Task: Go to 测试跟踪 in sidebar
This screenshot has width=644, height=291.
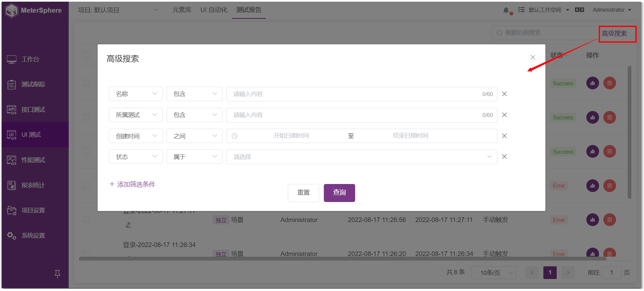Action: 35,84
